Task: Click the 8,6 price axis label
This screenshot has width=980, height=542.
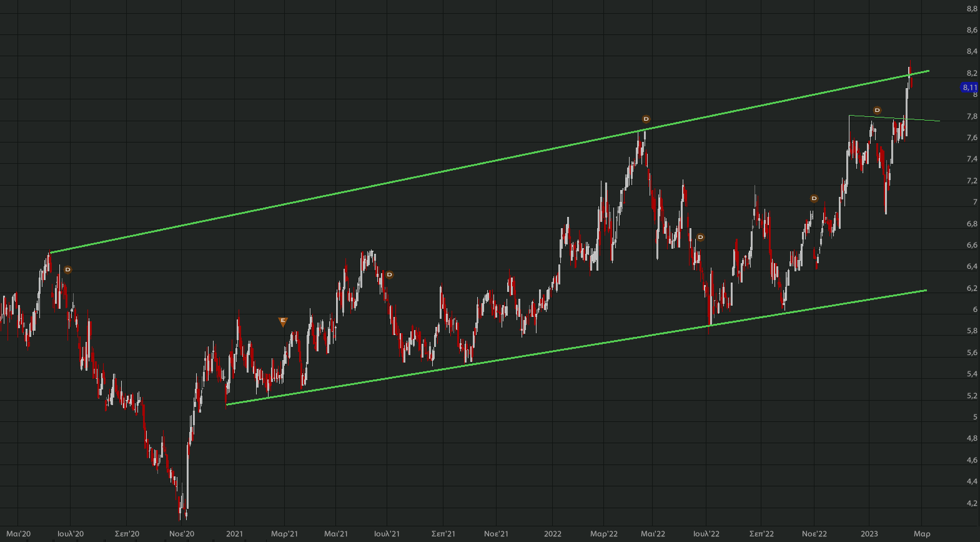Action: pos(972,30)
